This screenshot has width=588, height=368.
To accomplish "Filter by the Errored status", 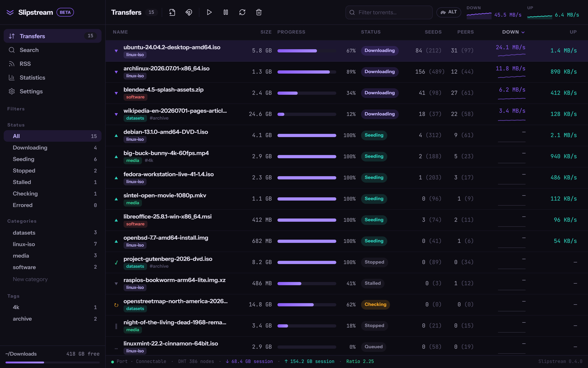I will [52, 205].
